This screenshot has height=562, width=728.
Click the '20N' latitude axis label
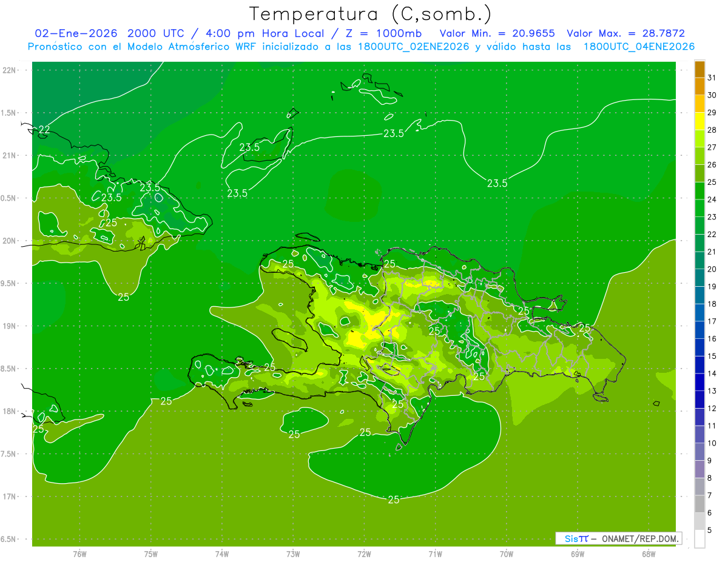coord(9,241)
